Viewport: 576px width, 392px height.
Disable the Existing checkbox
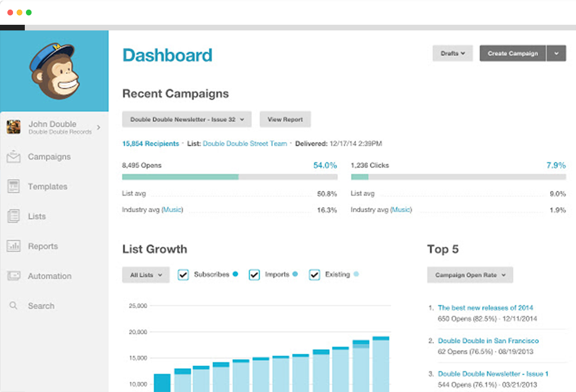tap(314, 274)
